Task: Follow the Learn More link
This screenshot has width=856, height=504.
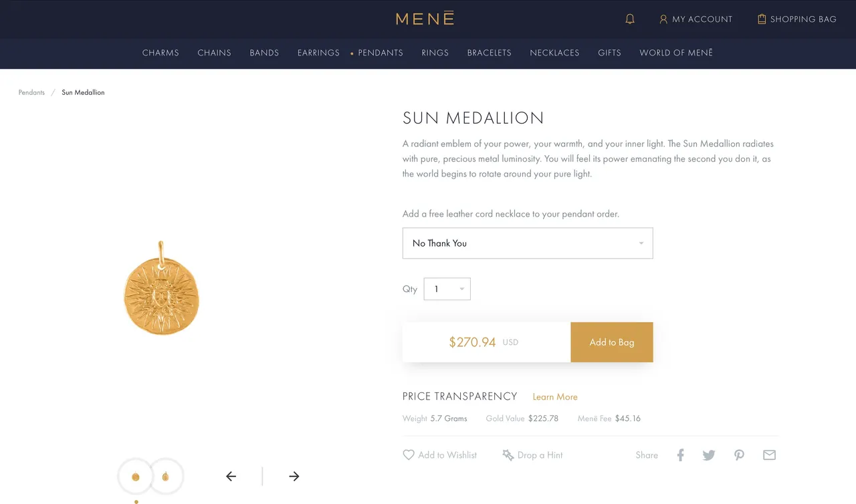Action: 555,396
